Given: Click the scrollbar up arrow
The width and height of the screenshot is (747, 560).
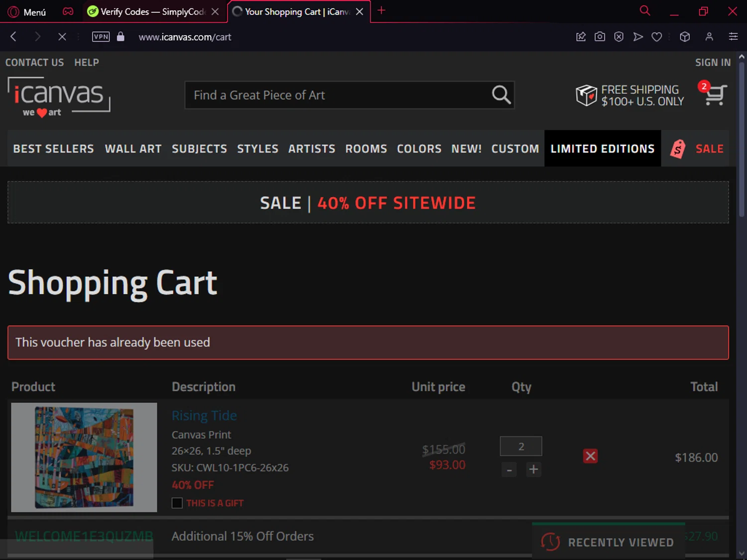Looking at the screenshot, I should [x=742, y=57].
